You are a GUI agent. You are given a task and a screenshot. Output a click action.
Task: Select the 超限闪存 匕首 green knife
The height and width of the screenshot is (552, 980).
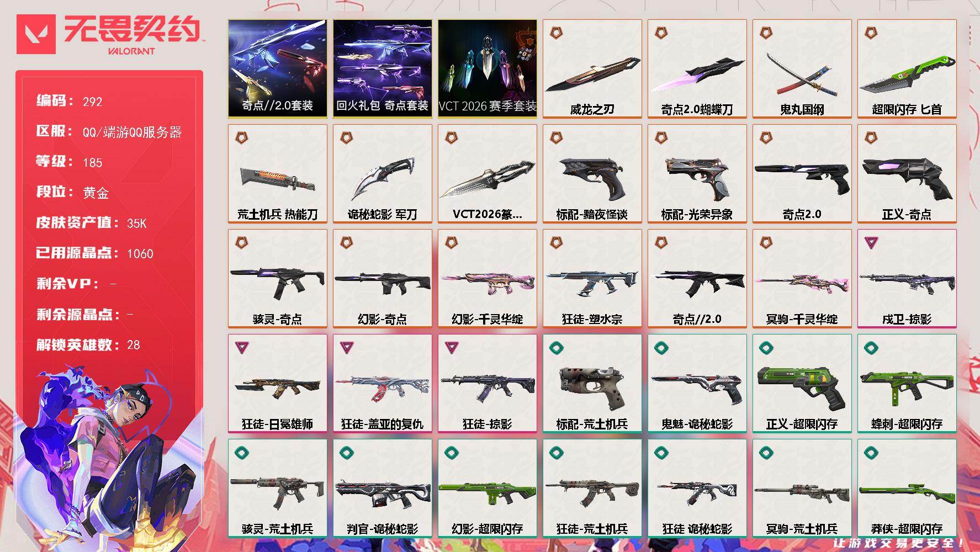pos(907,69)
